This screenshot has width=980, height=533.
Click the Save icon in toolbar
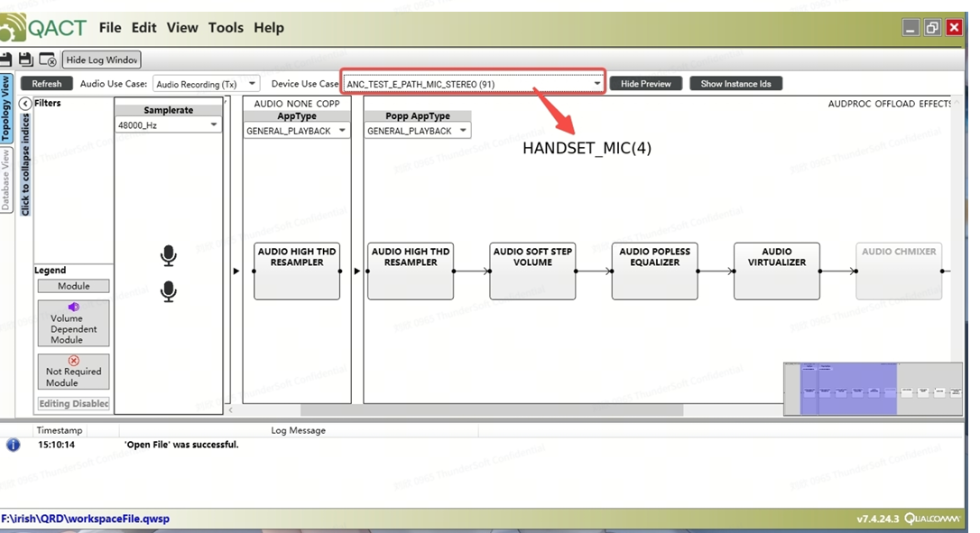point(5,60)
